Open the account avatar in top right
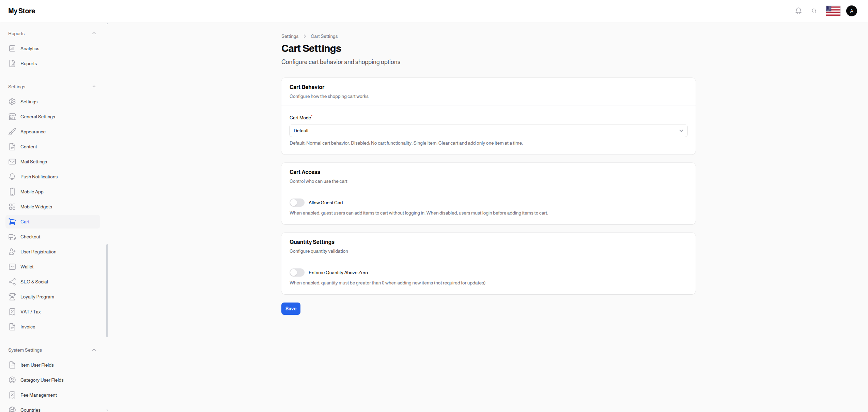This screenshot has height=412, width=868. (851, 11)
